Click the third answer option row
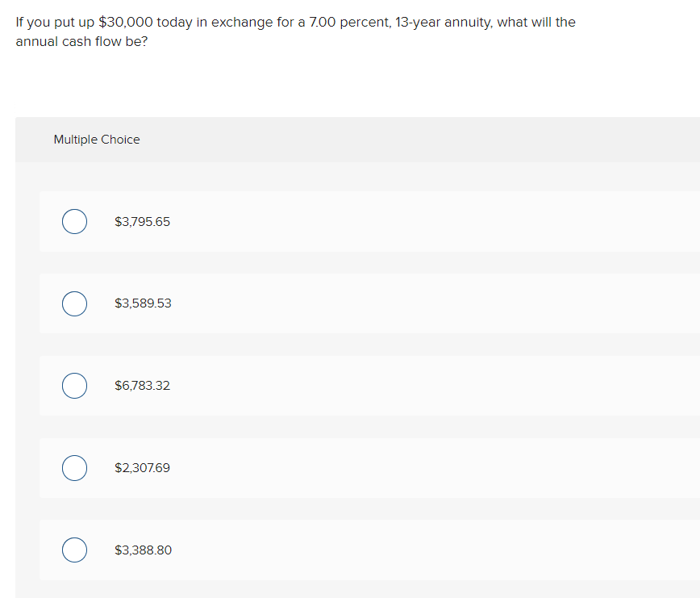This screenshot has width=700, height=598. coord(323,386)
